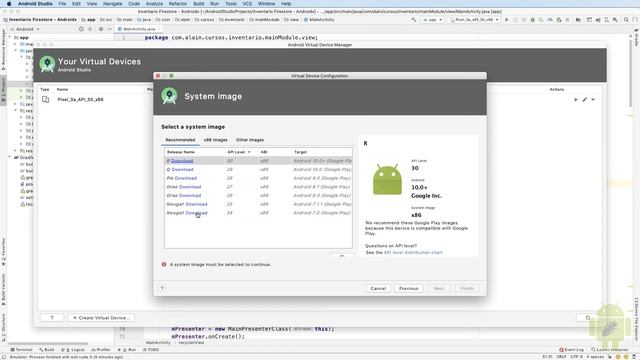Open the Event Log panel
The width and height of the screenshot is (640, 360).
point(571,350)
